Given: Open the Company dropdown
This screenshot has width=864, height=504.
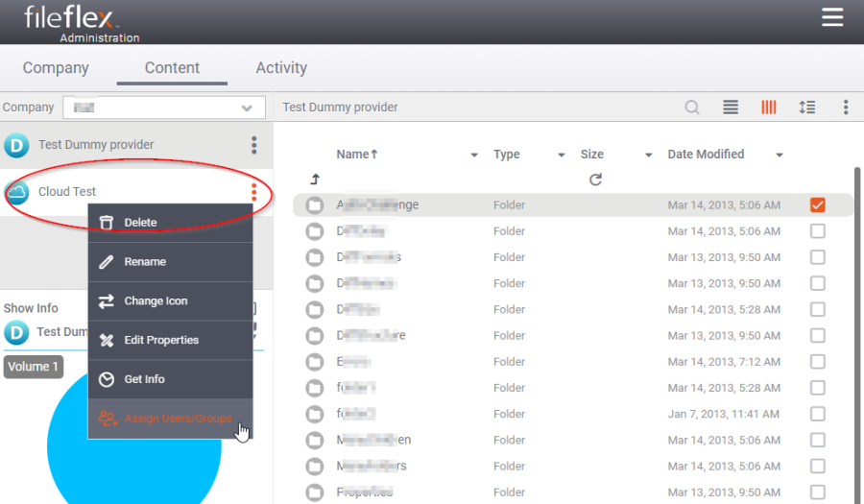Looking at the screenshot, I should pyautogui.click(x=164, y=108).
